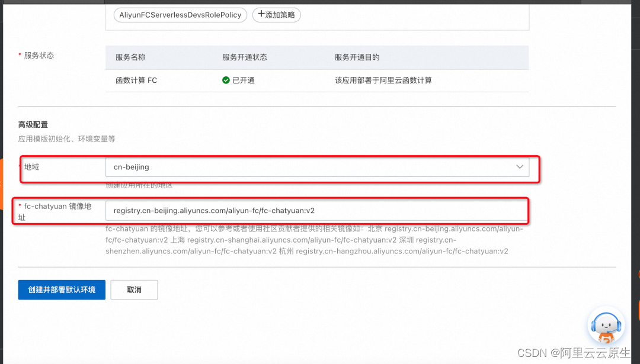Viewport: 640px width, 364px height.
Task: Click 该应用部署于阿里云函数计算 description cell
Action: point(383,80)
